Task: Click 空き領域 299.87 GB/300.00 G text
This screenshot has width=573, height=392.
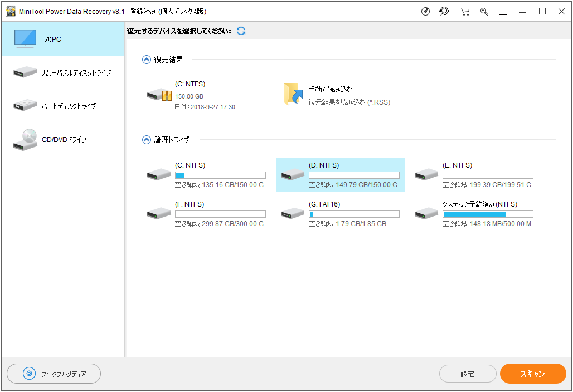Action: click(219, 224)
